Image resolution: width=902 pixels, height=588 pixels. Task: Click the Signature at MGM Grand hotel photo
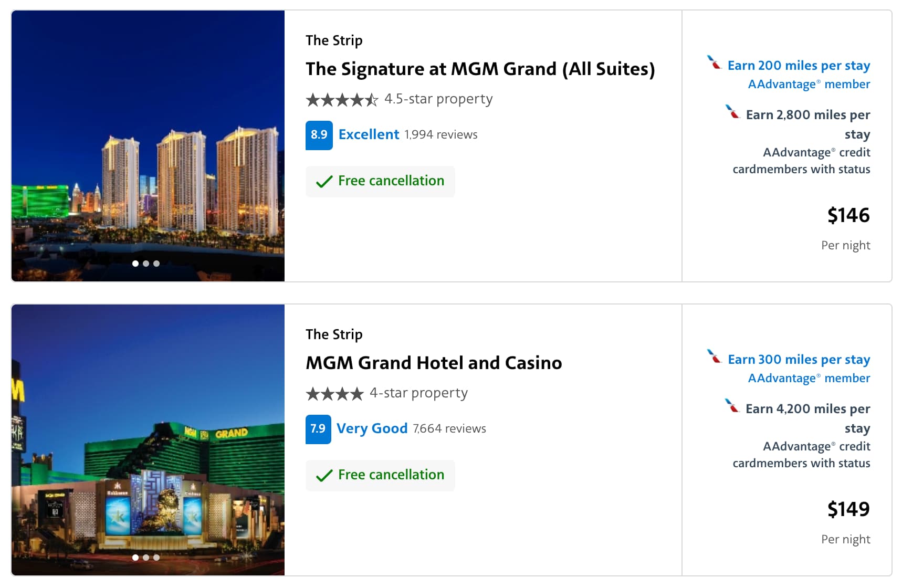click(x=148, y=145)
